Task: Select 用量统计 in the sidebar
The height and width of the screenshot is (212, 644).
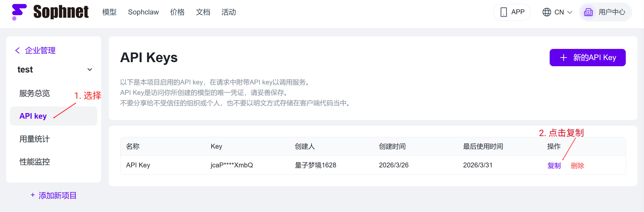Action: (x=34, y=139)
